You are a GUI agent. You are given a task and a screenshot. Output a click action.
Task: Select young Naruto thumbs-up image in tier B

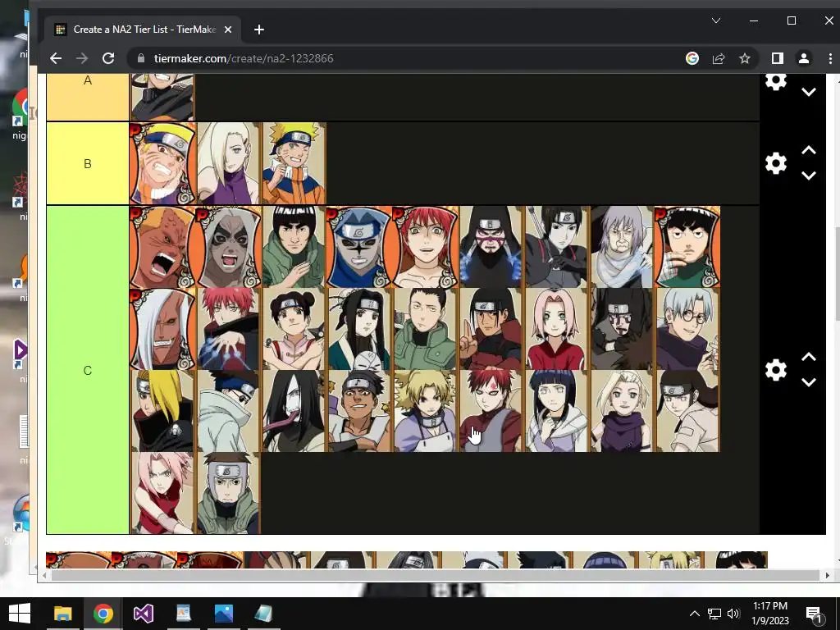[x=294, y=163]
